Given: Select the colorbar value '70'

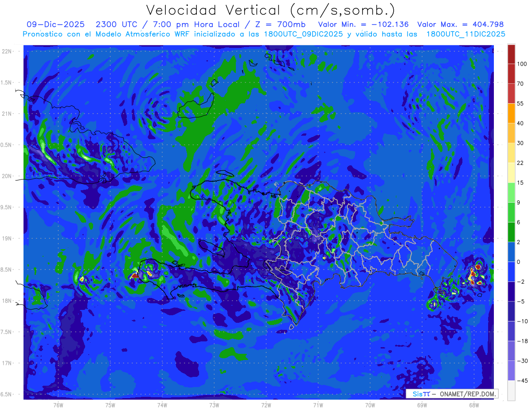Looking at the screenshot, I should pos(520,84).
